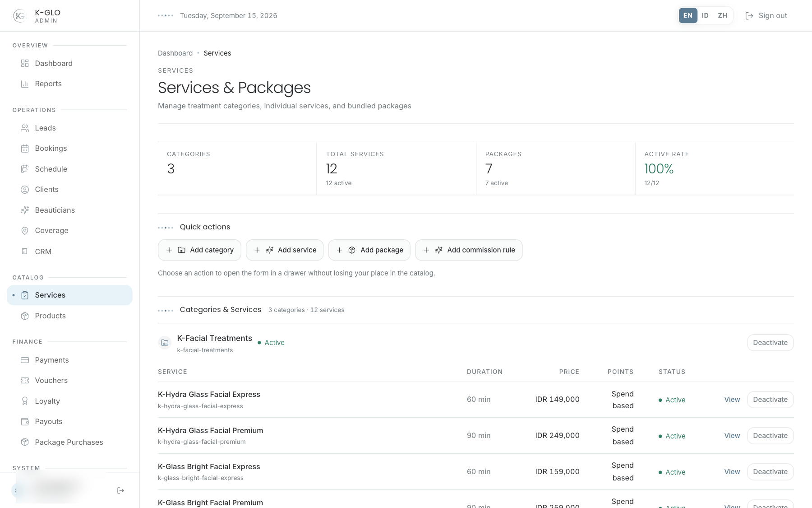The image size is (812, 508).
Task: Deactivate the K-Facial Treatments category
Action: pyautogui.click(x=770, y=343)
